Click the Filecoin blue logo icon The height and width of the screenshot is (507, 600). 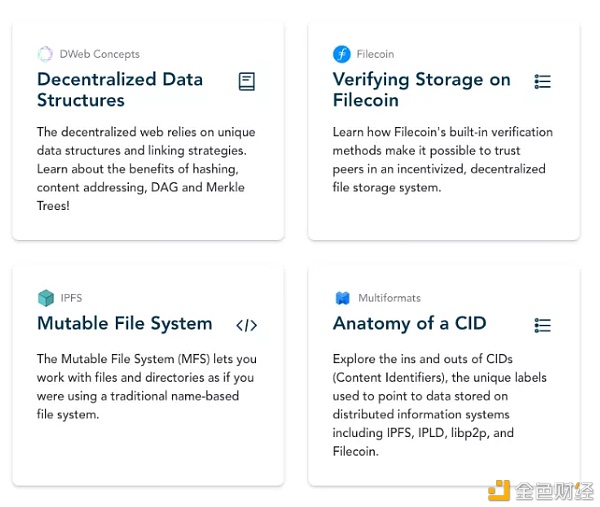click(341, 54)
